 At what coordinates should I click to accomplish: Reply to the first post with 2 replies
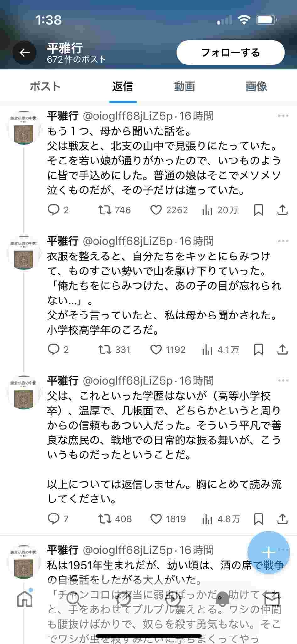pos(53,210)
